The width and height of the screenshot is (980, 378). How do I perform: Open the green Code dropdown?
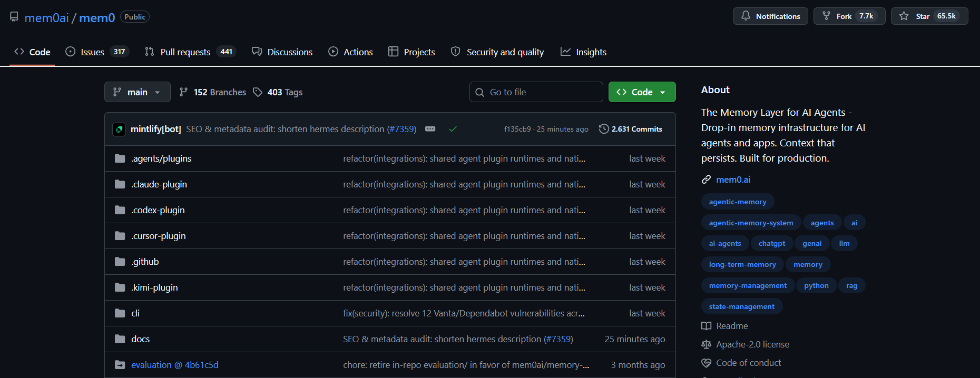(x=642, y=92)
